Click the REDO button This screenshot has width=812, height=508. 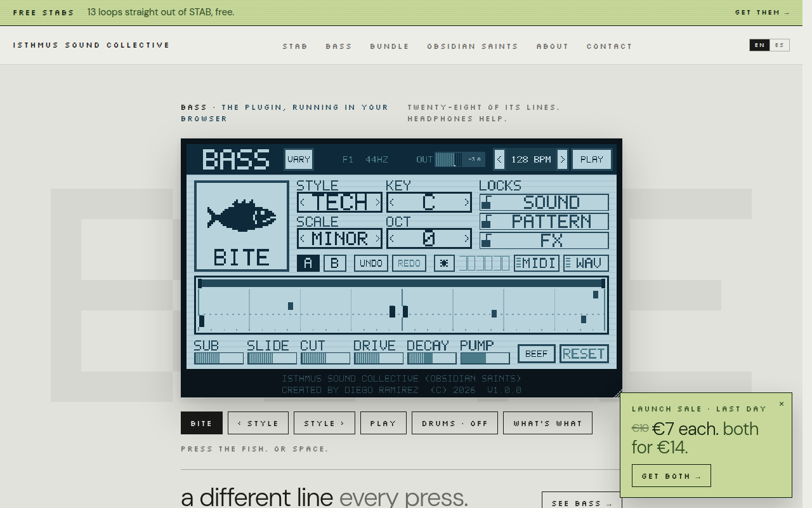409,263
